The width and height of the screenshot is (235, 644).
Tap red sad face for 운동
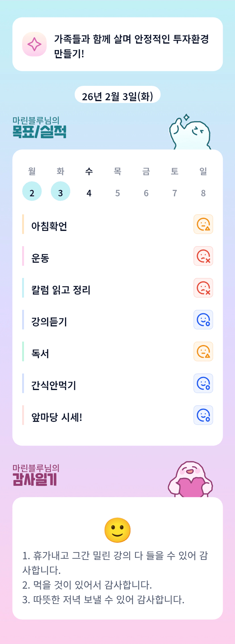pos(203,256)
